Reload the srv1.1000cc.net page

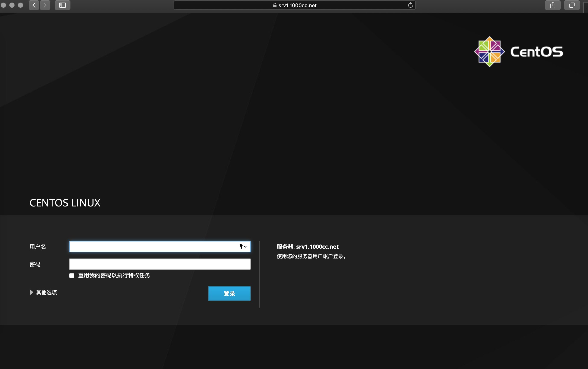coord(410,5)
